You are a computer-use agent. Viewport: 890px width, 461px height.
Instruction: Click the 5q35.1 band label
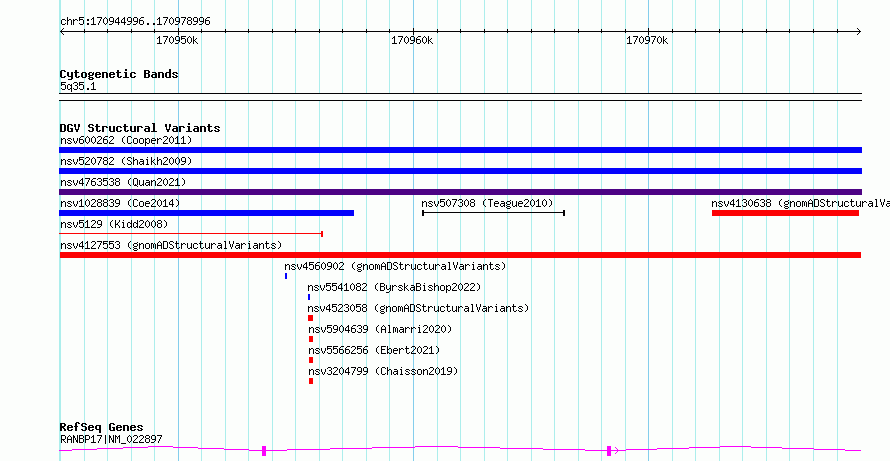click(78, 86)
